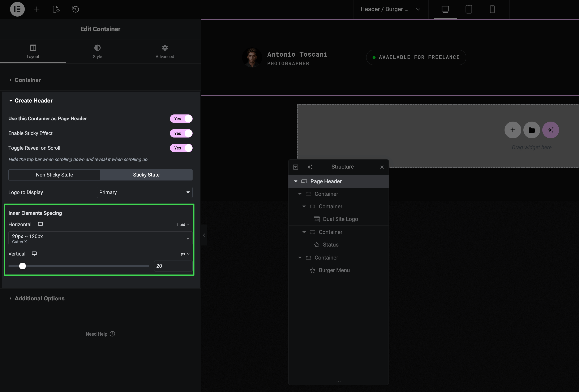Image resolution: width=579 pixels, height=392 pixels.
Task: Click the Burger Menu widget star icon
Action: [x=312, y=270]
